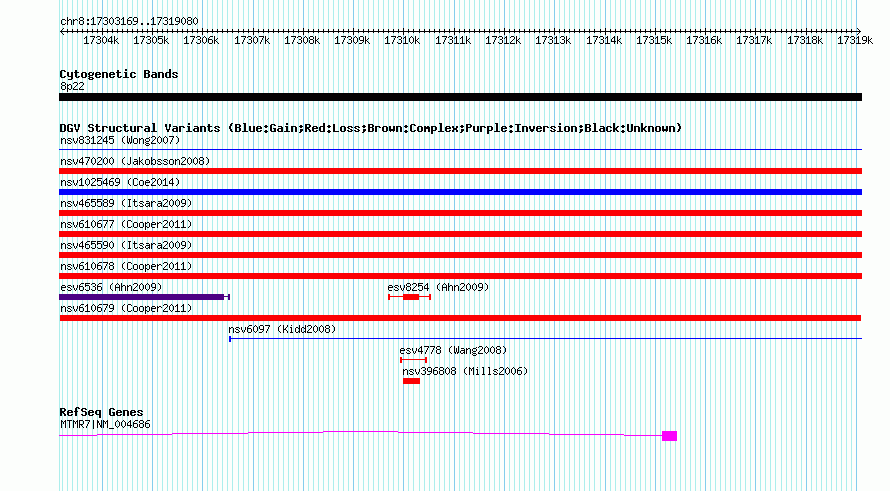This screenshot has width=890, height=491.
Task: Click the 17315k ruler tick label
Action: click(654, 41)
